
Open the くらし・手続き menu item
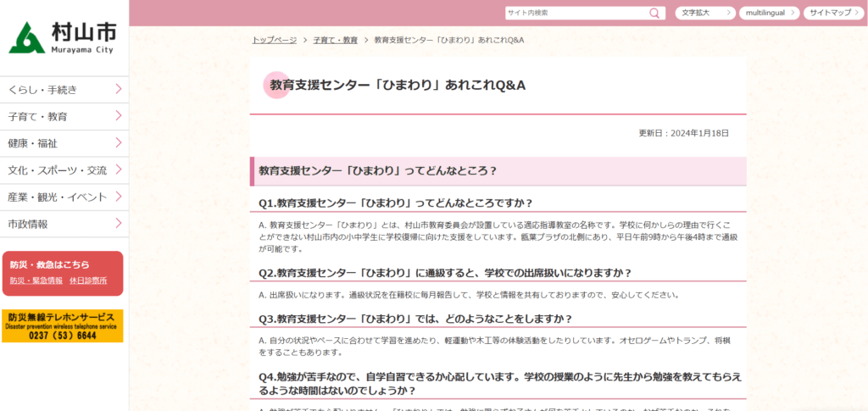coord(64,90)
